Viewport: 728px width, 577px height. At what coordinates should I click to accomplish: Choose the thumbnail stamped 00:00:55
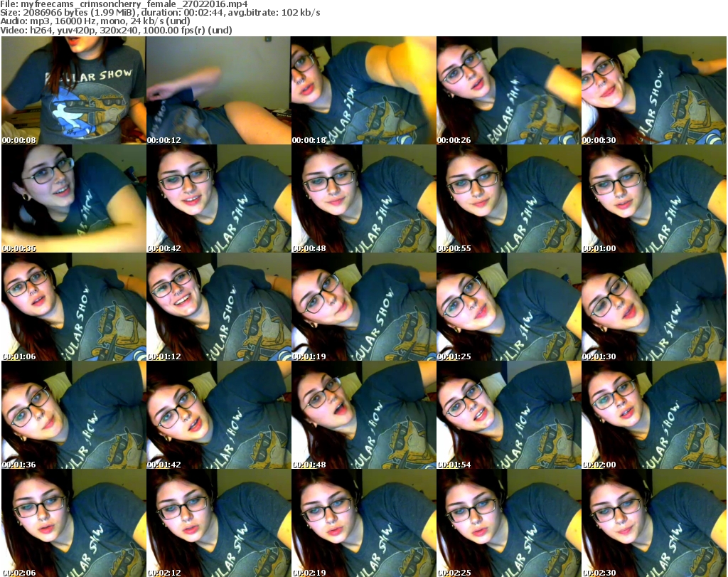508,198
